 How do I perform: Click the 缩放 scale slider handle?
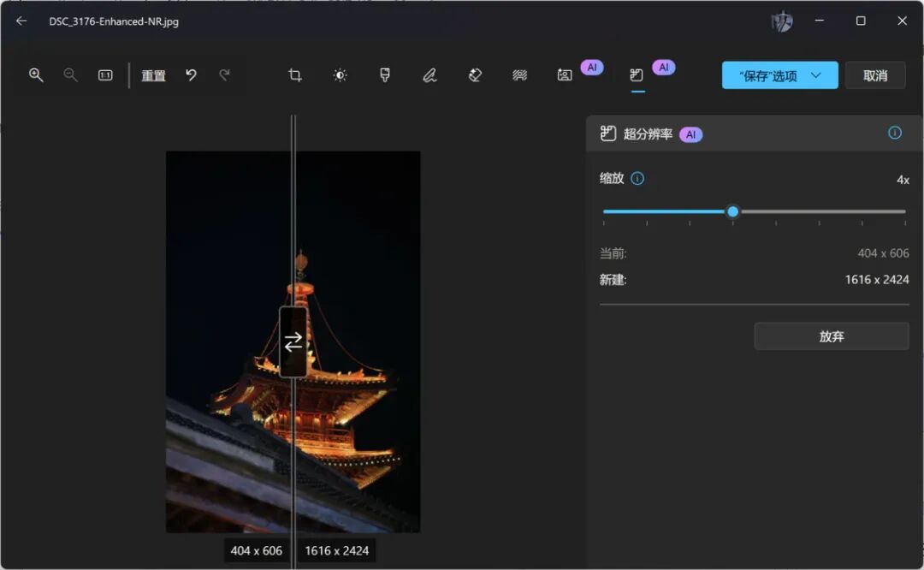point(732,211)
